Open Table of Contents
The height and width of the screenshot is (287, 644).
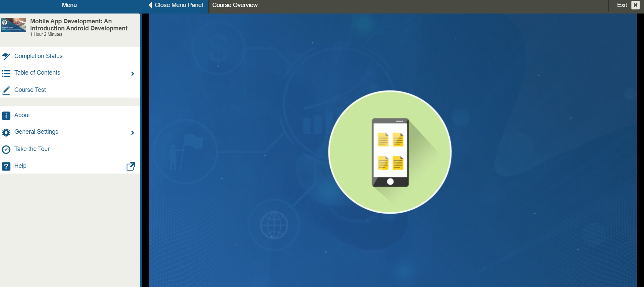70,73
